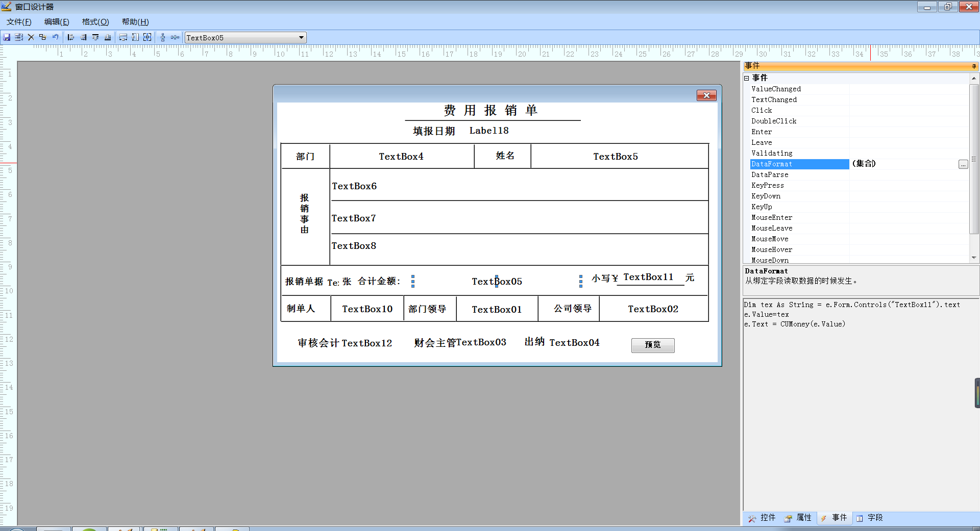This screenshot has height=531, width=980.
Task: Open the 帮助(H) menu
Action: (135, 22)
